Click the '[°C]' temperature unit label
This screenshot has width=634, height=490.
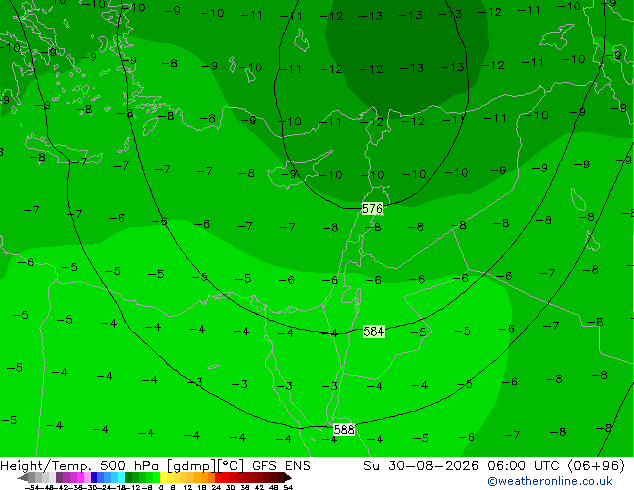(230, 466)
